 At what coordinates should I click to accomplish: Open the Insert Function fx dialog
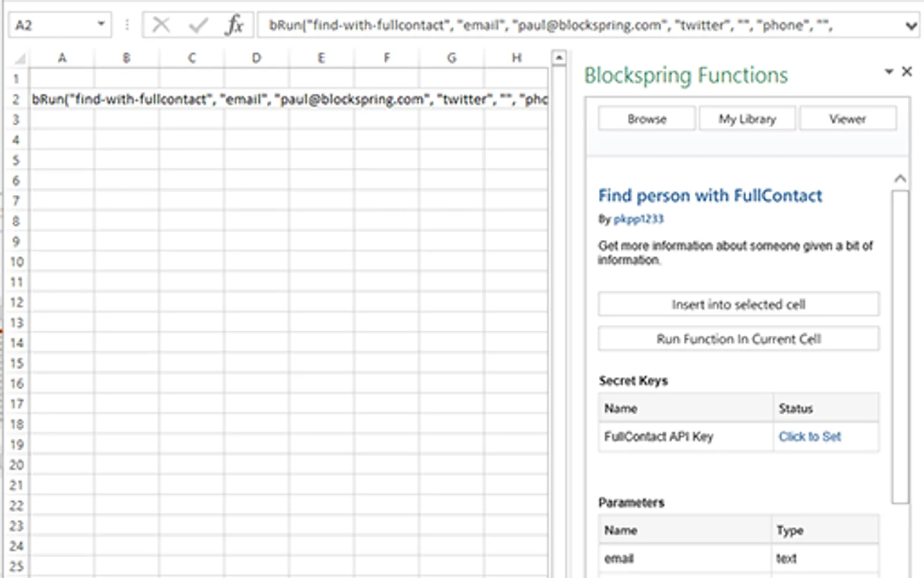pyautogui.click(x=234, y=25)
